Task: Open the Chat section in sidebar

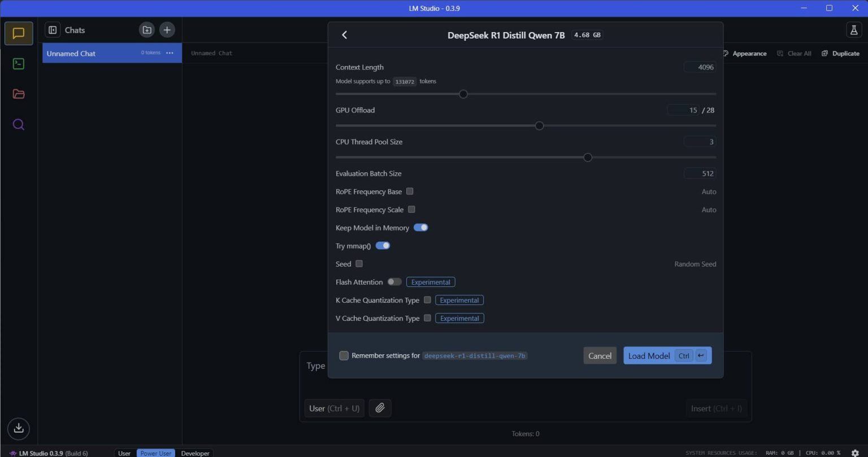Action: click(x=19, y=33)
